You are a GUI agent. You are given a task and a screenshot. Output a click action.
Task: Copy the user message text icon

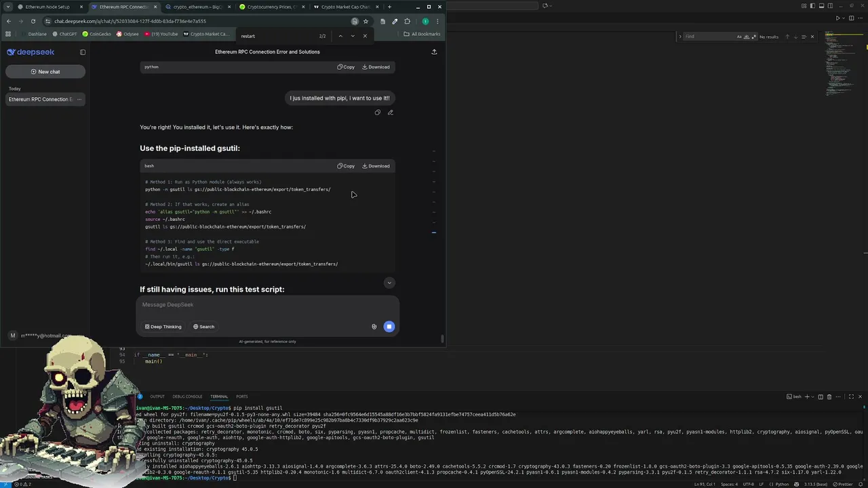378,113
